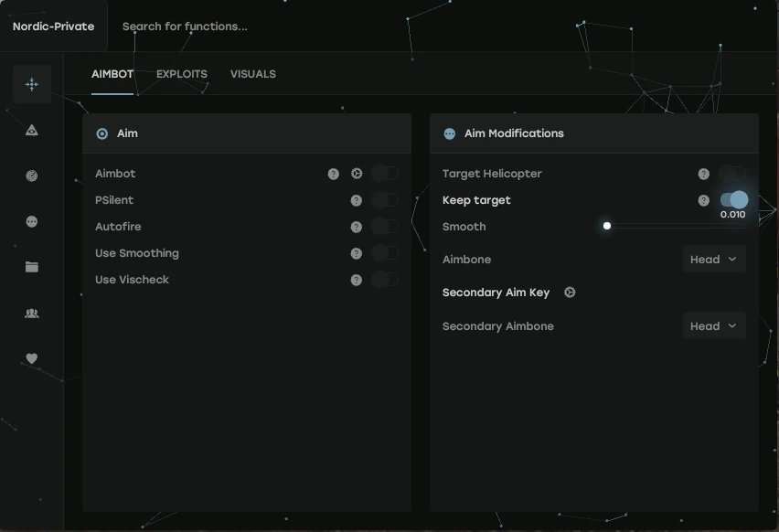Open the players group section in sidebar

(x=32, y=313)
